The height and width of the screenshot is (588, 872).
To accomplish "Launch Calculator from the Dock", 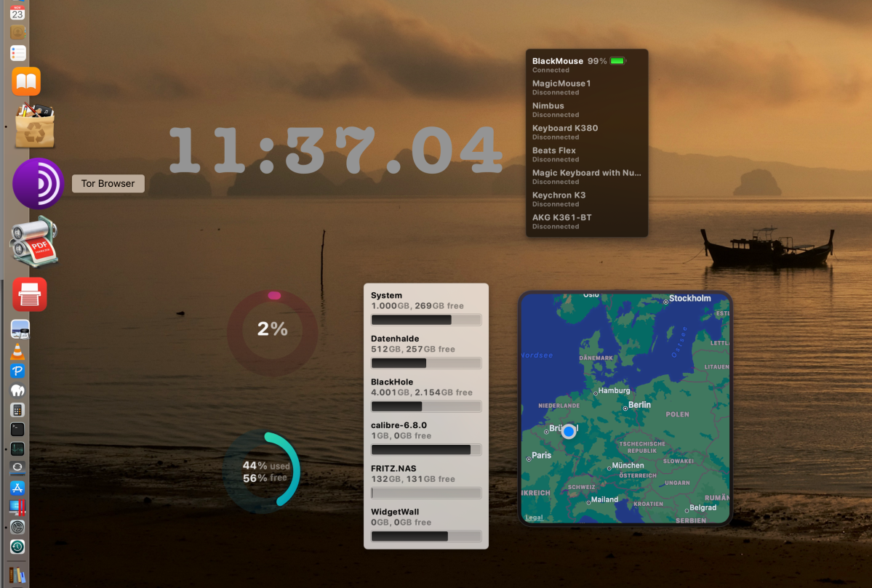I will coord(17,410).
